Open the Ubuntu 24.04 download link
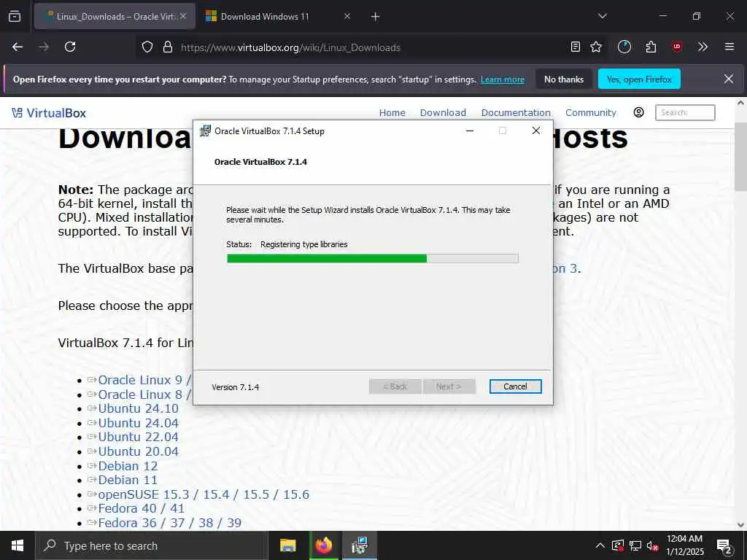The width and height of the screenshot is (747, 560). [x=138, y=423]
